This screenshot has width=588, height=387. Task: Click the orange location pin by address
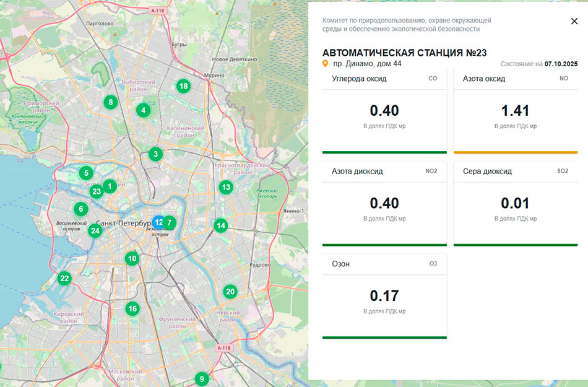point(326,64)
